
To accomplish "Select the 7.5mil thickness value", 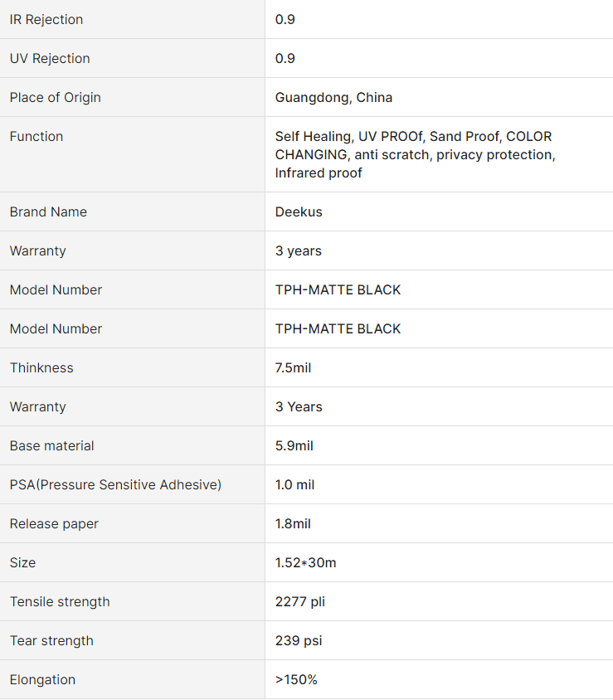I will 293,368.
